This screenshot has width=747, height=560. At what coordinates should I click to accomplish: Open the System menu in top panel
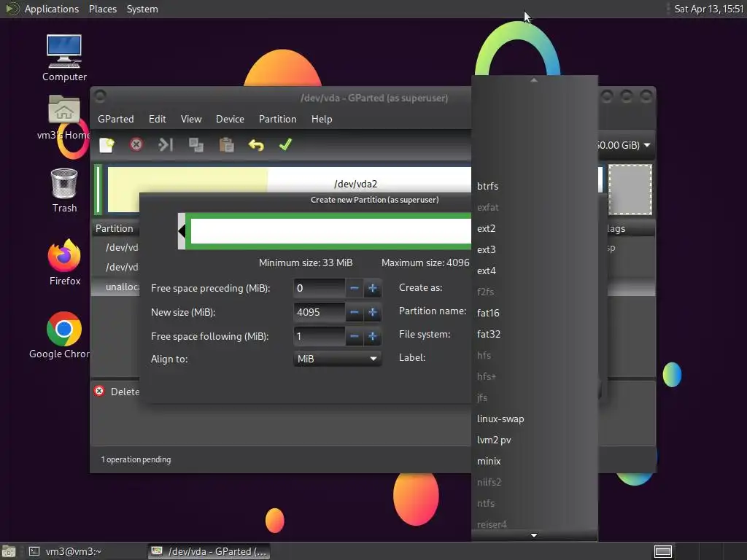coord(142,9)
